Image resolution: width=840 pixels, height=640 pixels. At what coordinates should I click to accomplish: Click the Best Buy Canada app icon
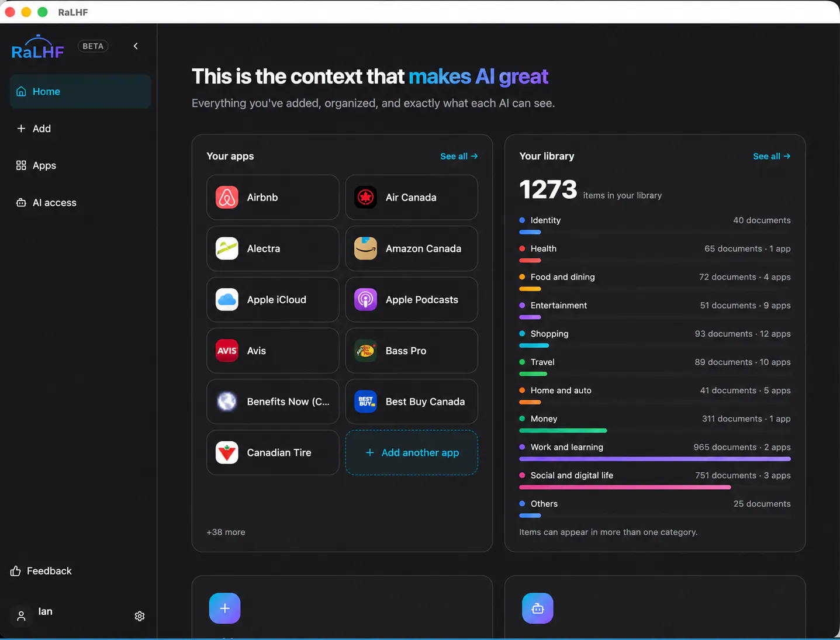tap(365, 402)
